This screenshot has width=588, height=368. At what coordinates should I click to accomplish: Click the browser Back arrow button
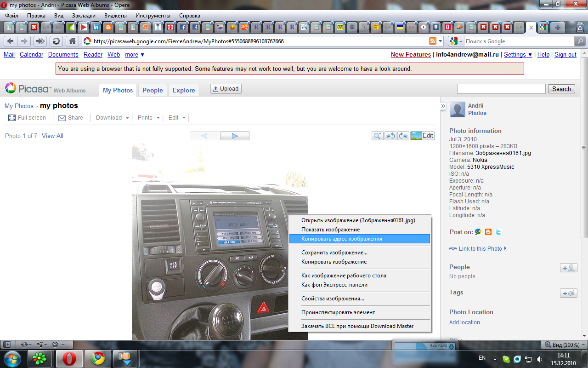[x=10, y=41]
